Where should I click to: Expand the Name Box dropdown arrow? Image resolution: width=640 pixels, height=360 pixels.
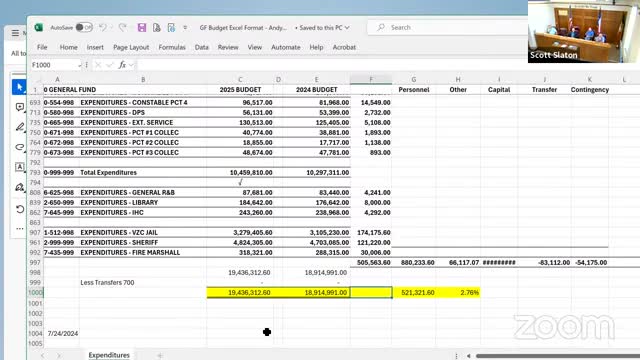click(79, 65)
